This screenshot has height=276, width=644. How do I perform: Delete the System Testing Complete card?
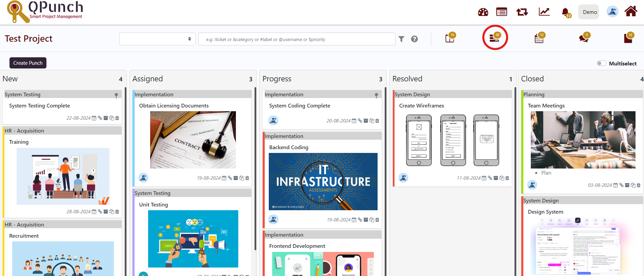coord(117,118)
